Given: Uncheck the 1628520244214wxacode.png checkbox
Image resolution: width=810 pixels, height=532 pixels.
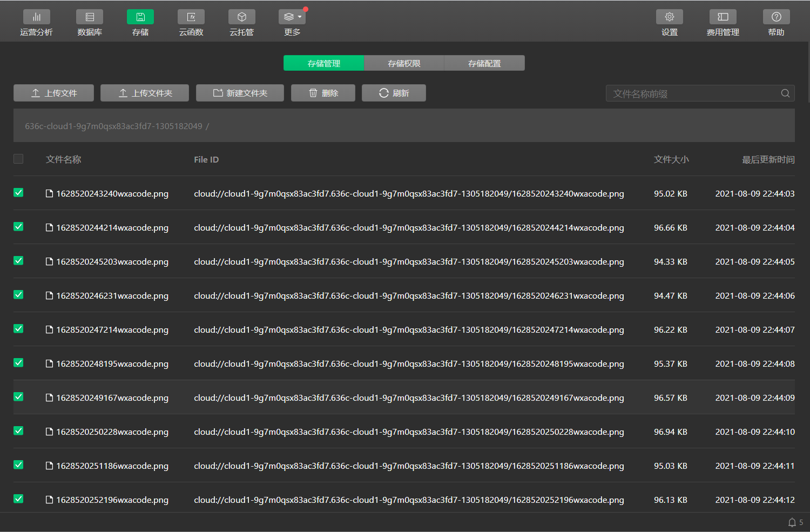Looking at the screenshot, I should click(18, 227).
